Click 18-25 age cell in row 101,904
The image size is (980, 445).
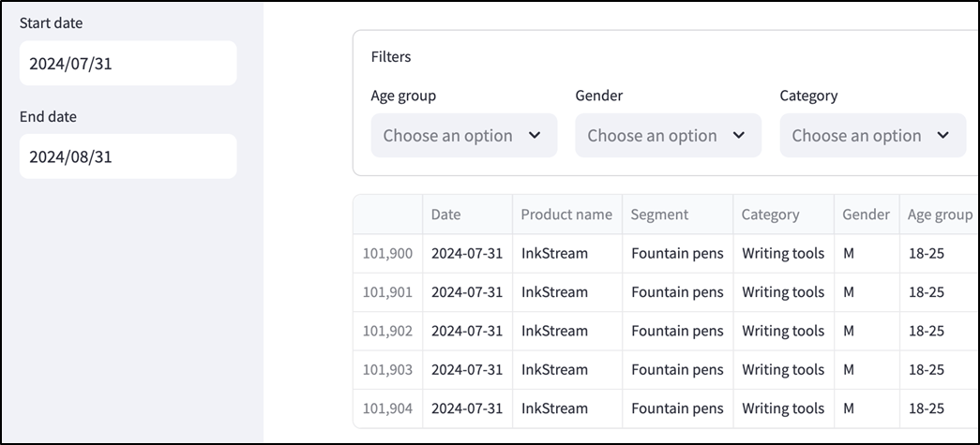point(940,408)
